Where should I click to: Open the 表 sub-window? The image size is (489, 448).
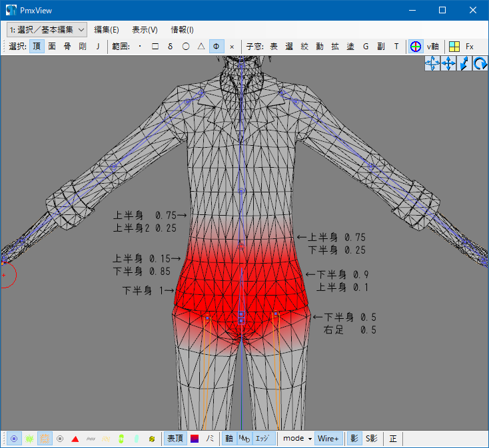(274, 47)
